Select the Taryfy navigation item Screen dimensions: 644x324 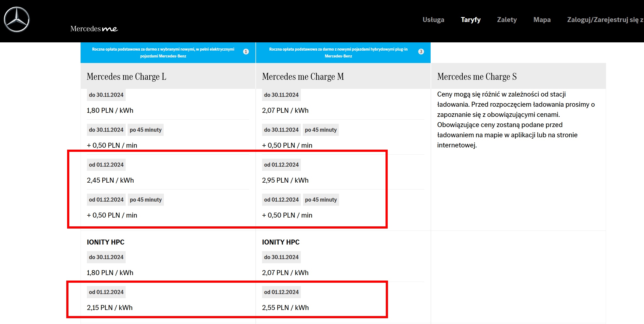[x=470, y=20]
